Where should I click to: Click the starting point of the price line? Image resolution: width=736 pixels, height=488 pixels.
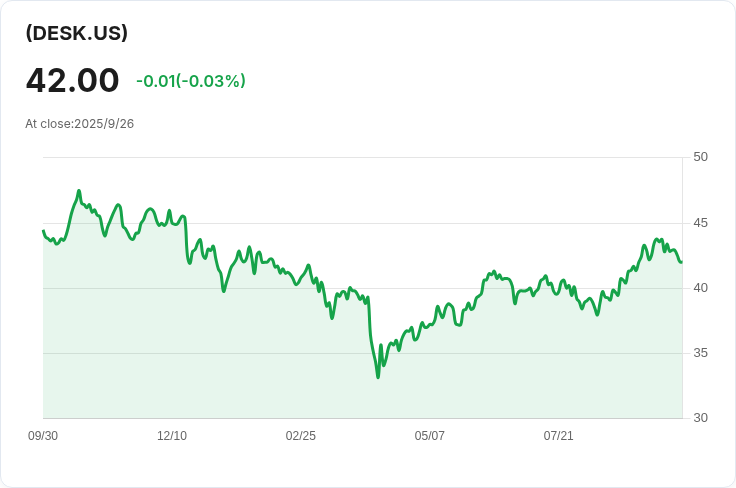[x=43, y=231]
